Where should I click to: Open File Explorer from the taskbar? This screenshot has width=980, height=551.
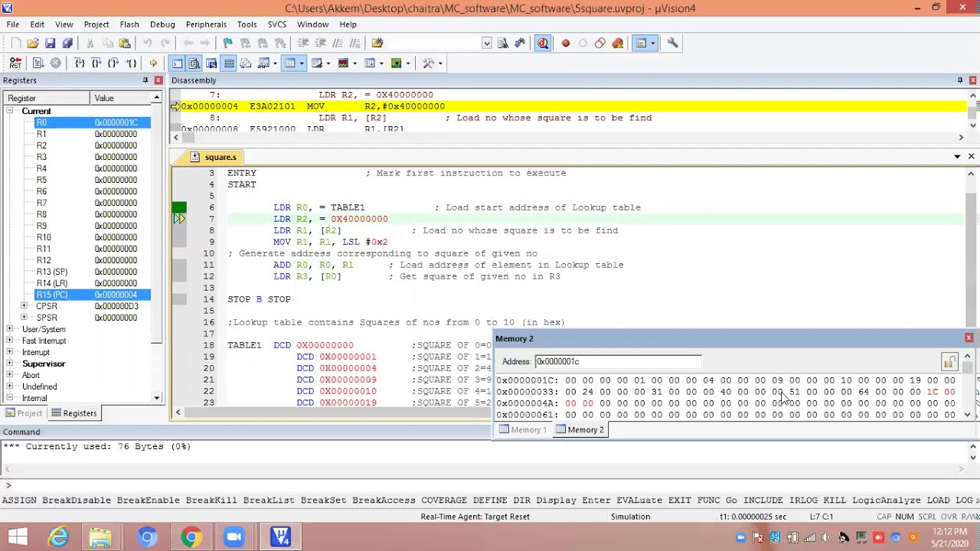101,537
